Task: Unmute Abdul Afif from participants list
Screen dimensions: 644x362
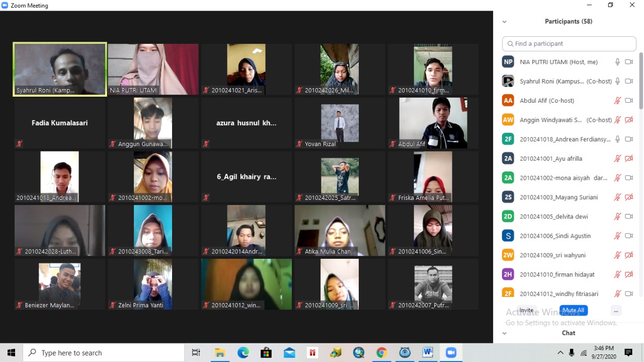Action: point(617,101)
